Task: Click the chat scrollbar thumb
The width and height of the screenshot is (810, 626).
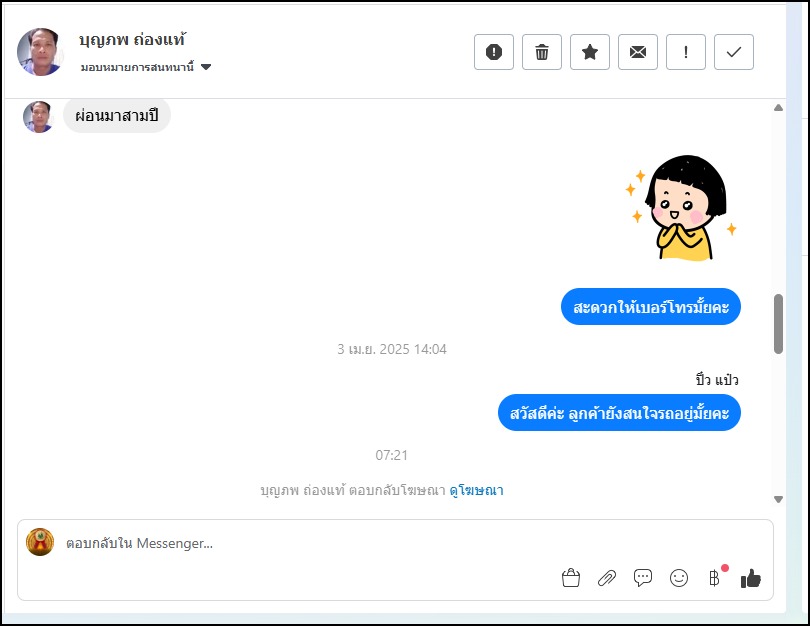Action: coord(778,324)
